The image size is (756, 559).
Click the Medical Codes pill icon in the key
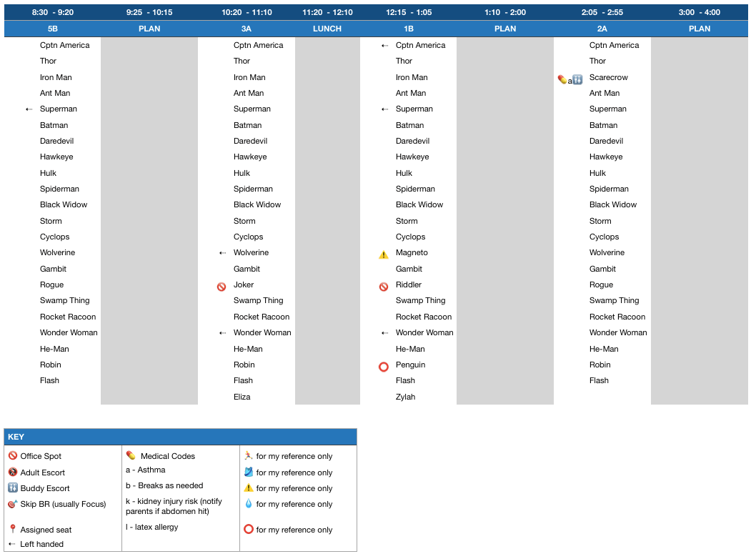pos(131,455)
